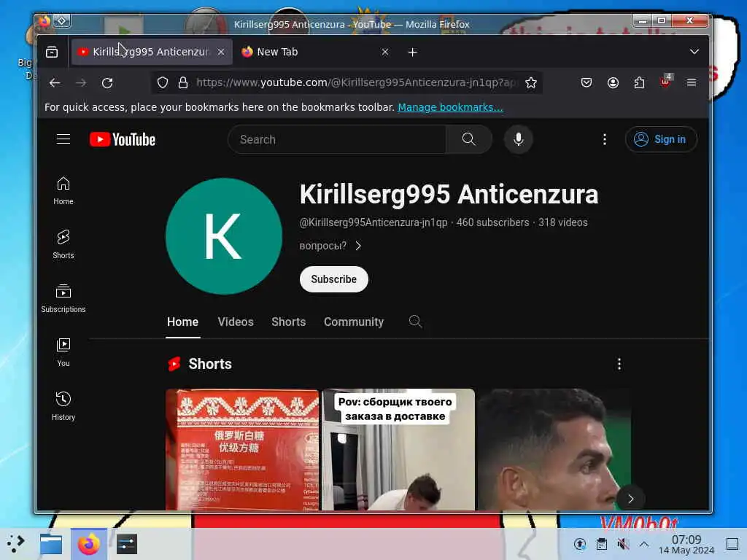The image size is (747, 560).
Task: Close the Kirillserg995 Anticenzura tab
Action: [x=221, y=52]
